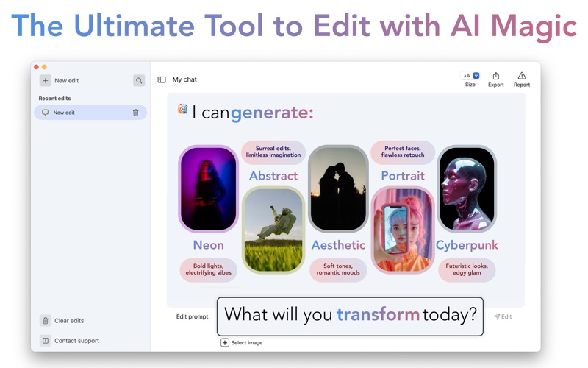Toggle the sidebar panel icon
The image size is (588, 368).
tap(162, 79)
